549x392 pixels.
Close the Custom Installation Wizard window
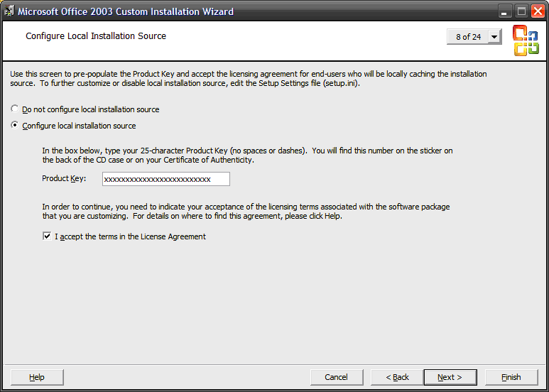click(538, 11)
